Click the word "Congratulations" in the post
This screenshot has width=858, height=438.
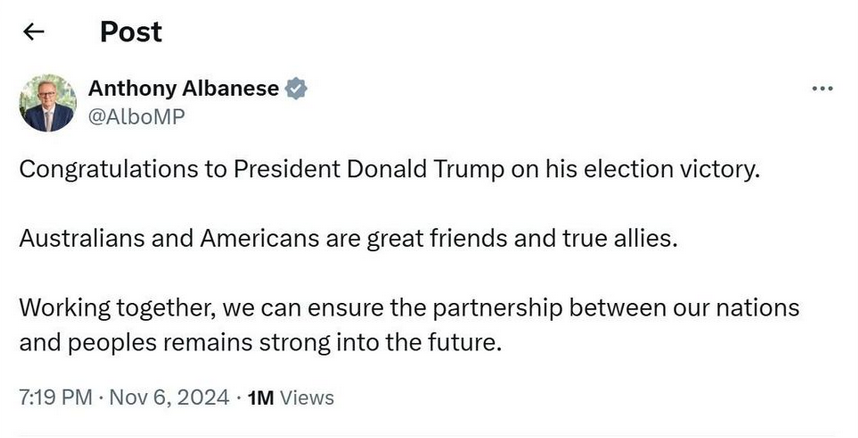(109, 168)
